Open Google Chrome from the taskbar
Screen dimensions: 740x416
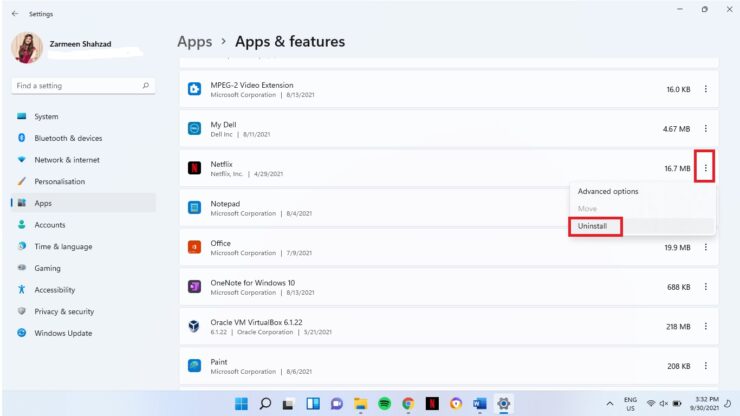[x=408, y=404]
